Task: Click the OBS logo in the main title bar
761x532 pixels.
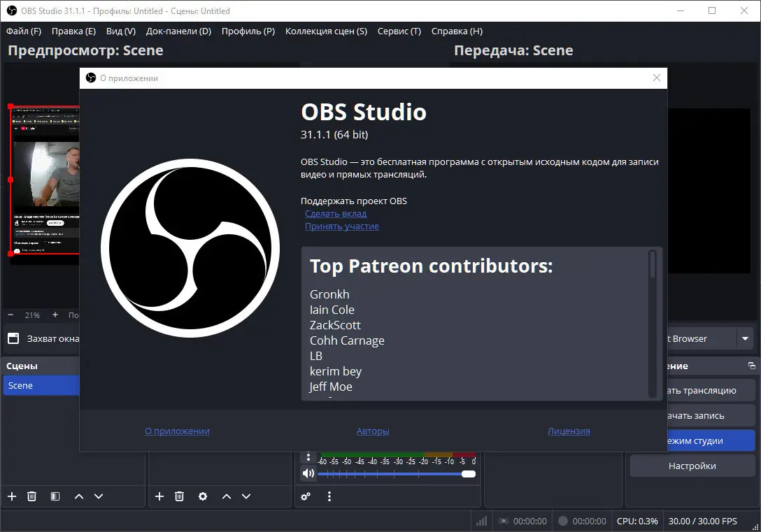Action: pyautogui.click(x=12, y=10)
